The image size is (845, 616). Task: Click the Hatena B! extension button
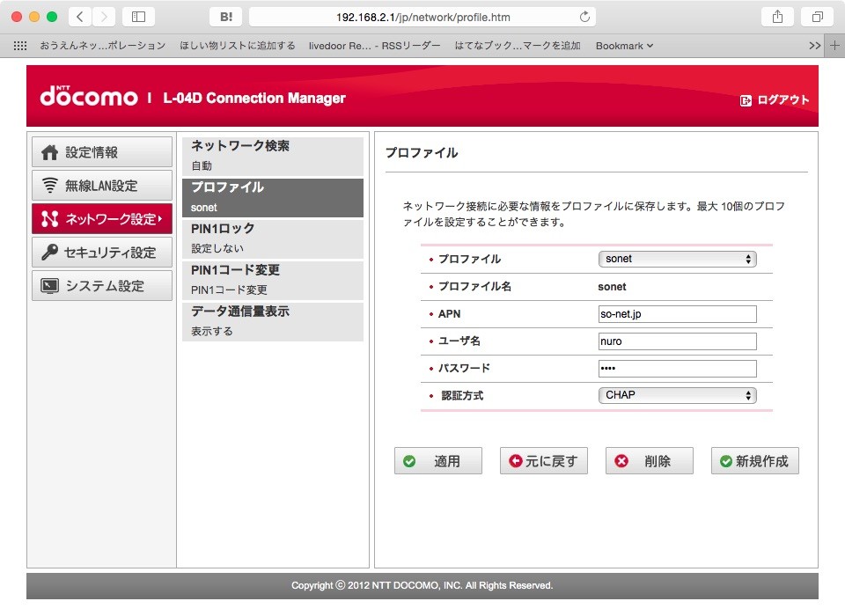coord(226,17)
